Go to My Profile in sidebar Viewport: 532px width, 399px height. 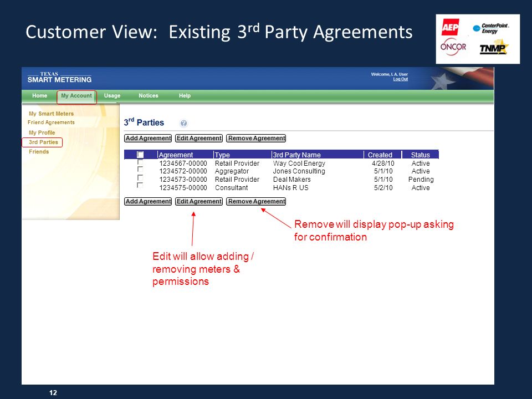(x=42, y=132)
